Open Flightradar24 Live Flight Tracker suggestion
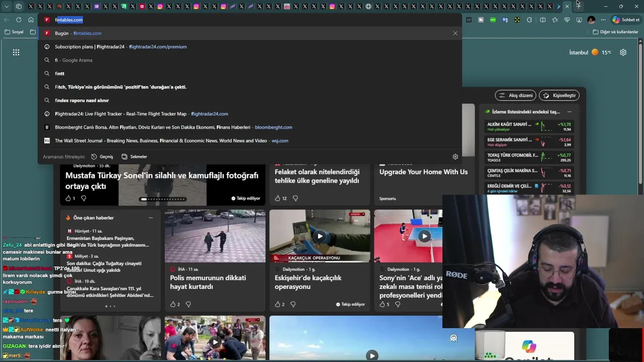This screenshot has width=644, height=362. 250,114
